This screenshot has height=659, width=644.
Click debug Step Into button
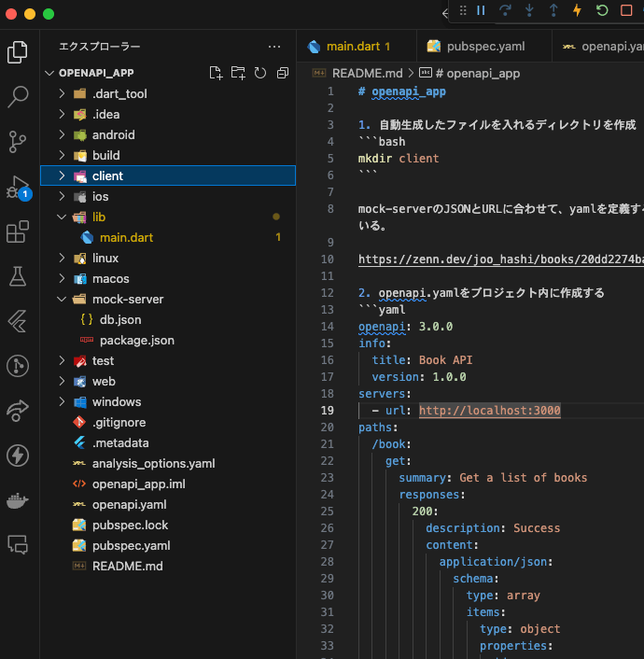[x=529, y=10]
